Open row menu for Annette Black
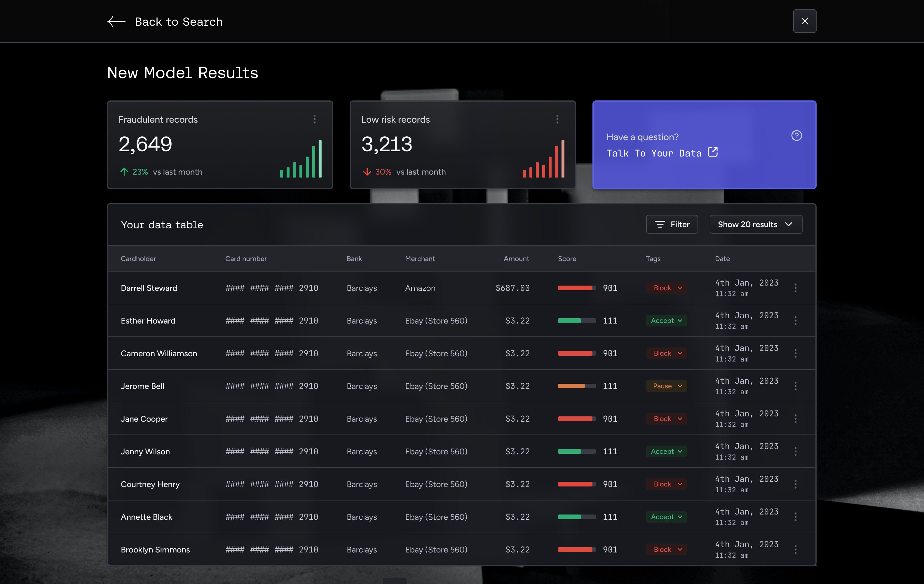Image resolution: width=924 pixels, height=584 pixels. [x=796, y=517]
